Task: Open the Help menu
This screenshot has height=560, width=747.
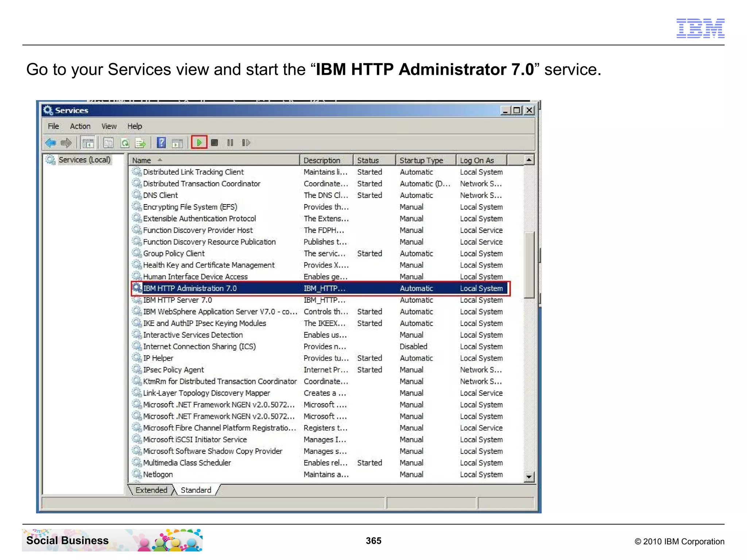Action: pyautogui.click(x=135, y=126)
